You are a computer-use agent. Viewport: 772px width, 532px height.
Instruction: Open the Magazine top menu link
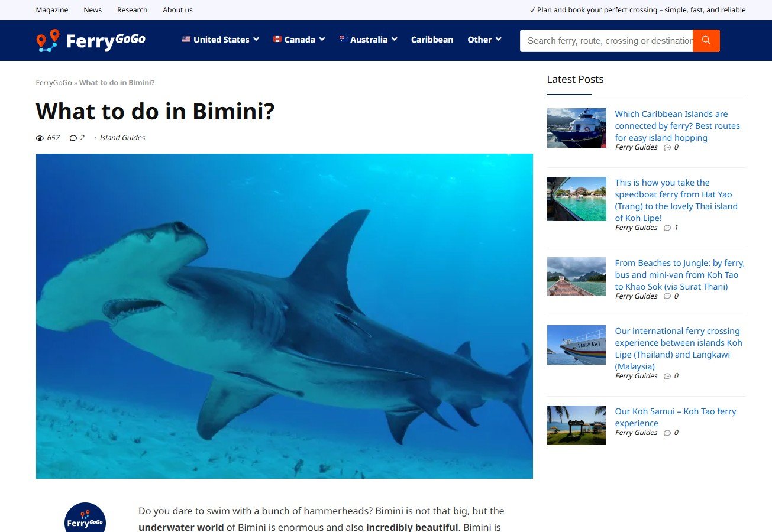[x=52, y=10]
